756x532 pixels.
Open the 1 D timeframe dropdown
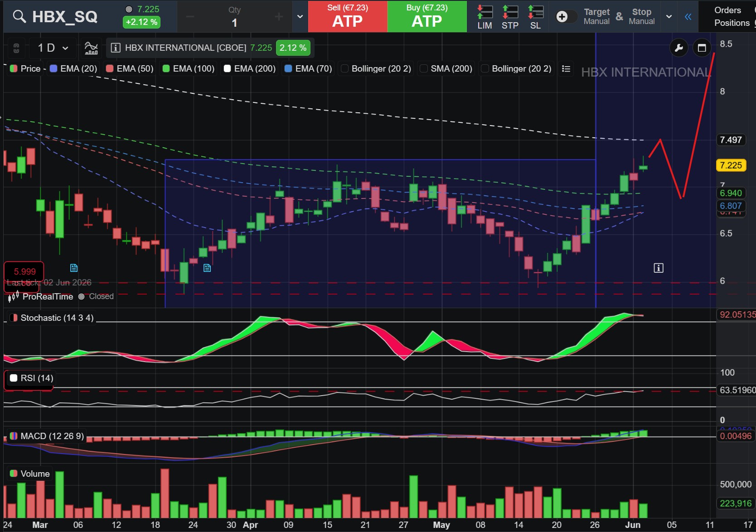click(53, 48)
